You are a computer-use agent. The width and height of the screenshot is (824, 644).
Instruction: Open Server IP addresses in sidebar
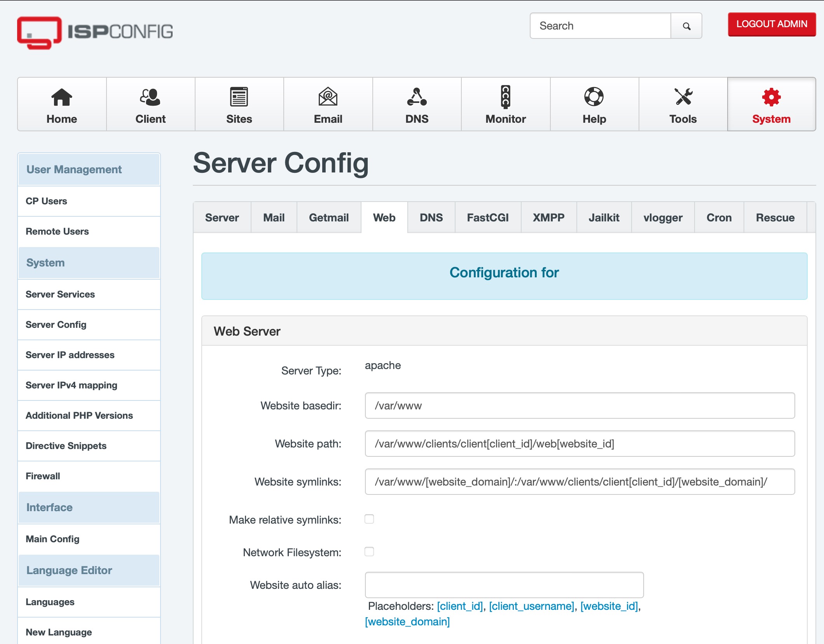pyautogui.click(x=70, y=355)
